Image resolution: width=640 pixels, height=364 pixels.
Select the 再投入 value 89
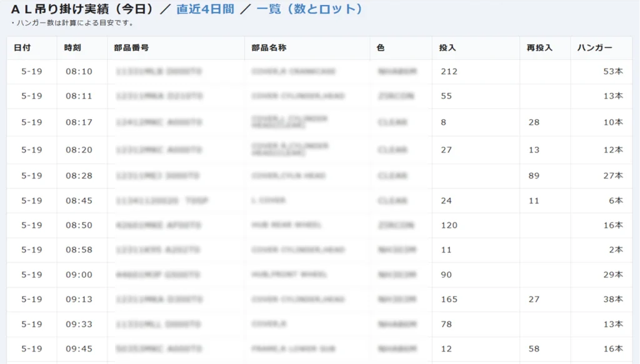(x=534, y=176)
